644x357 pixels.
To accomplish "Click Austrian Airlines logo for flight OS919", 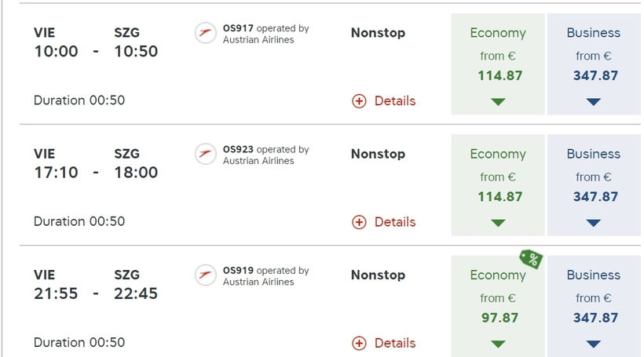I will pos(205,275).
